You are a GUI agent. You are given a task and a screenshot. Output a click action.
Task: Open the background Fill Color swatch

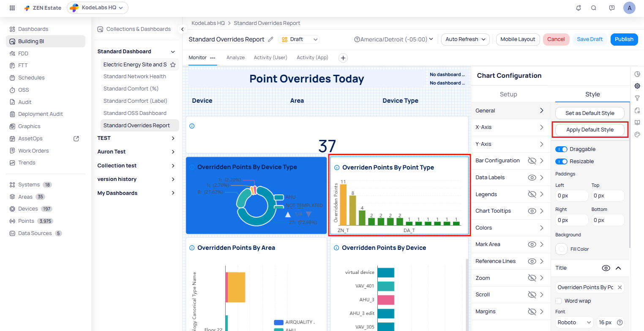(x=562, y=249)
